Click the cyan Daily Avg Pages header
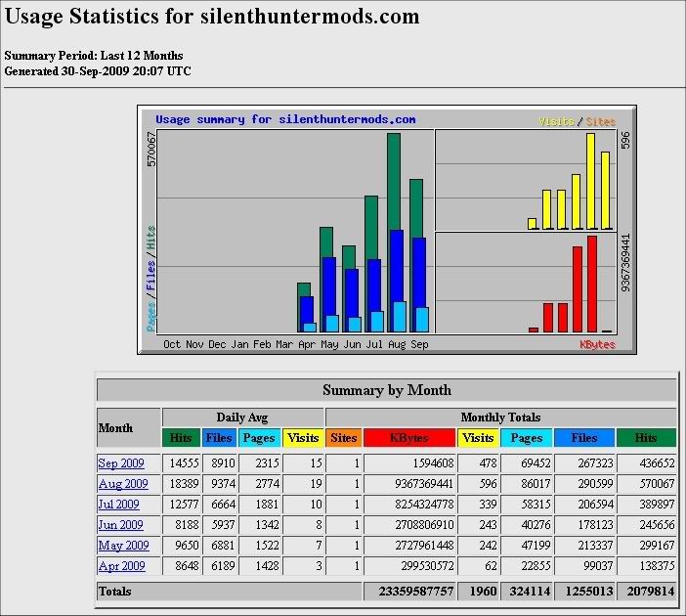Viewport: 686px width, 616px height. [259, 438]
